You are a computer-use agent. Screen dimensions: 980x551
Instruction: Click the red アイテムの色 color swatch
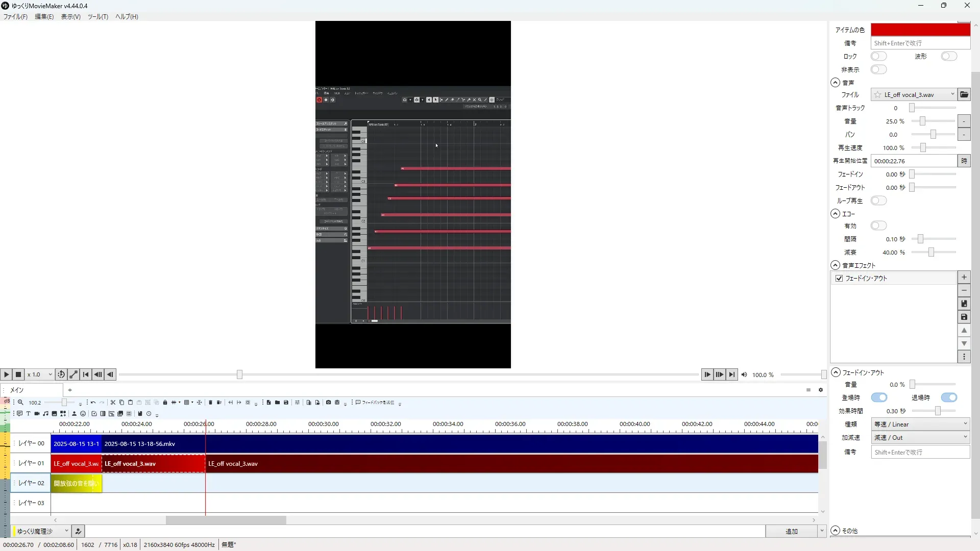(920, 30)
